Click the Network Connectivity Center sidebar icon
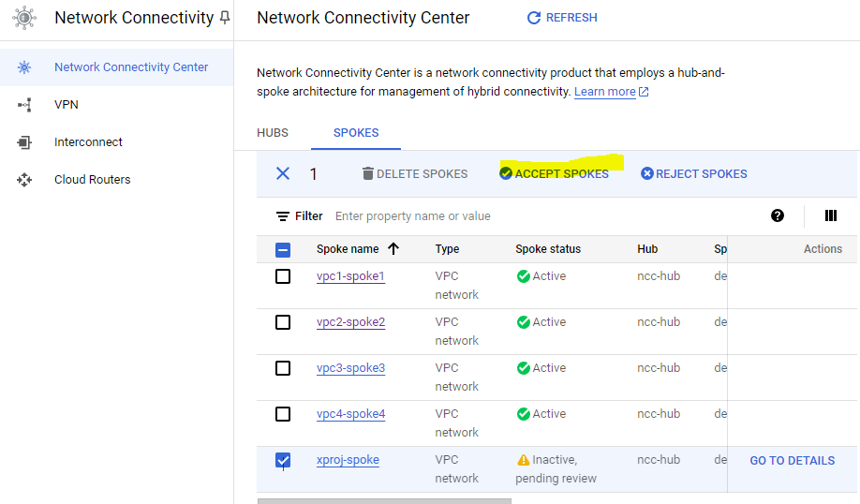Image resolution: width=860 pixels, height=504 pixels. click(24, 67)
